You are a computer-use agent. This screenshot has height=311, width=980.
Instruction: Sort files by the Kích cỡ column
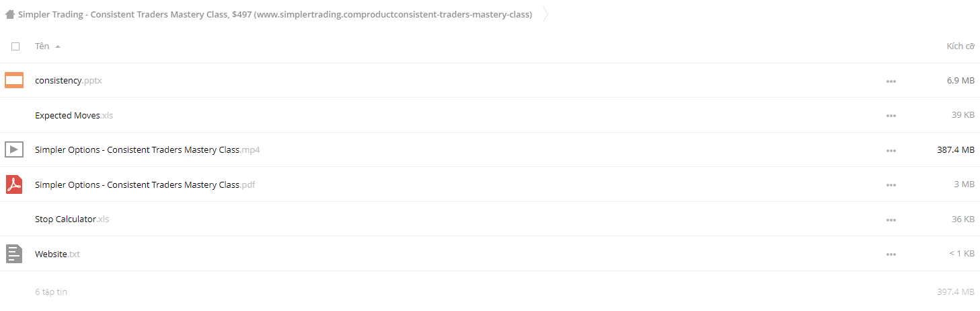[960, 46]
